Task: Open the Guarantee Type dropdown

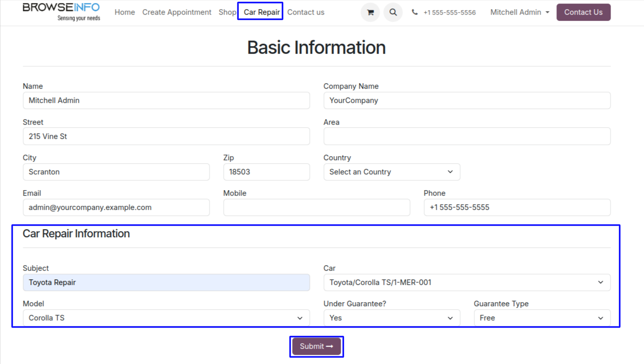Action: (x=542, y=318)
